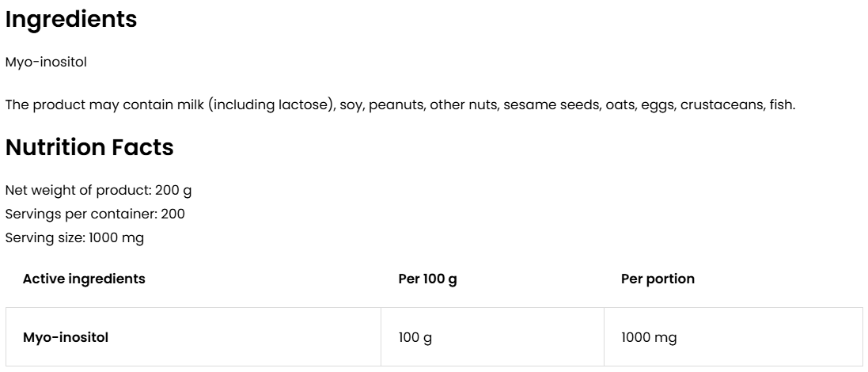
Task: Select the word 'fish' ending the allergen sentence
Action: coord(782,105)
